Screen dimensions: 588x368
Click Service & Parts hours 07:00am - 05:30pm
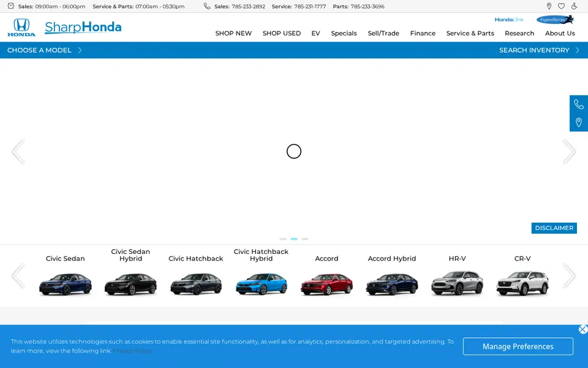160,6
